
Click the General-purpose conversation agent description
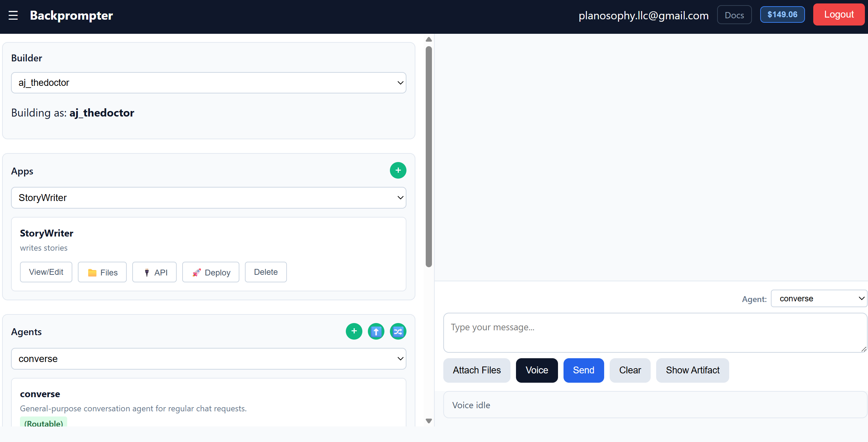(x=133, y=409)
